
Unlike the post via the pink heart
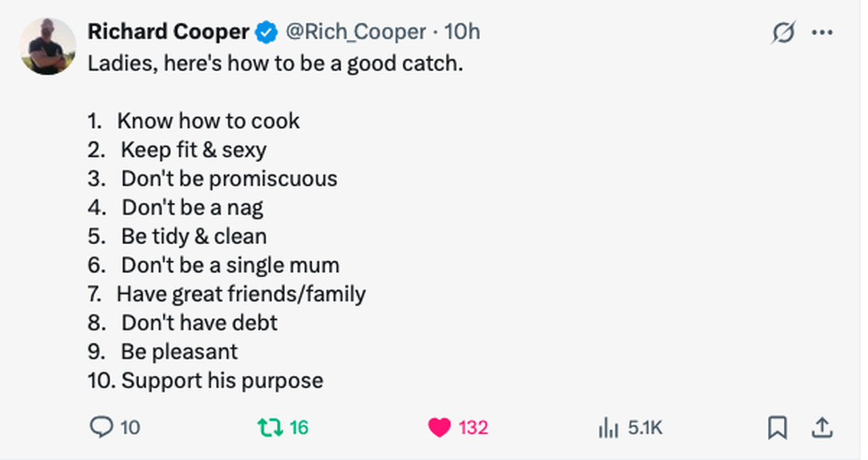(439, 429)
